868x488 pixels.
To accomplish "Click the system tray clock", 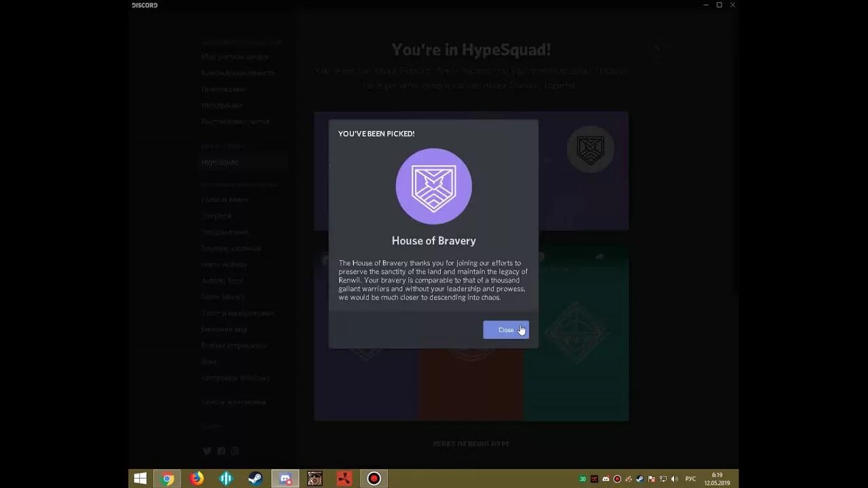I will click(717, 479).
